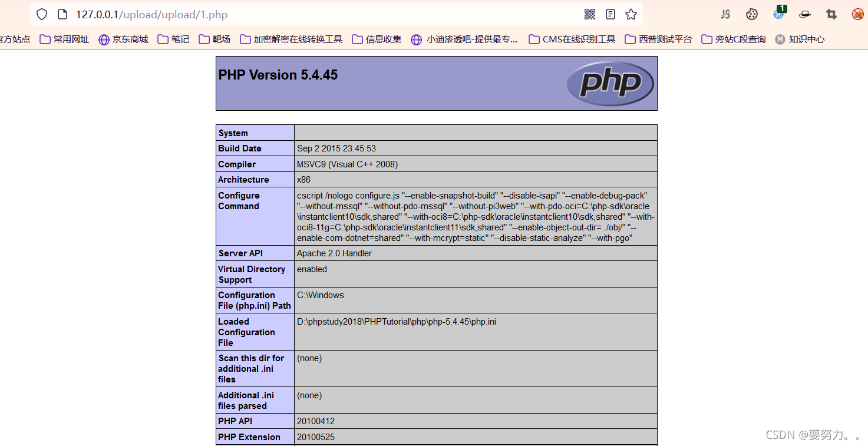The width and height of the screenshot is (868, 446).
Task: Click the Configure Command label
Action: pos(239,201)
